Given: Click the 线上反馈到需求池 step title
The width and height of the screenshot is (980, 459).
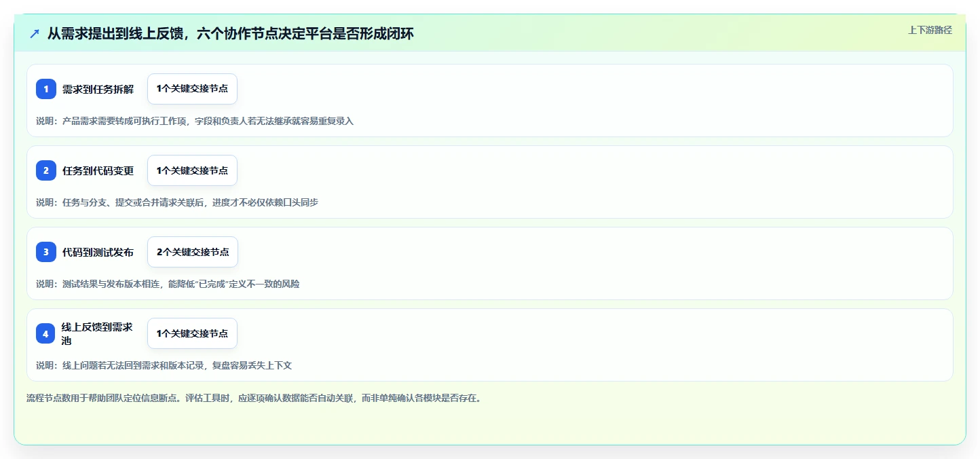Looking at the screenshot, I should coord(98,333).
